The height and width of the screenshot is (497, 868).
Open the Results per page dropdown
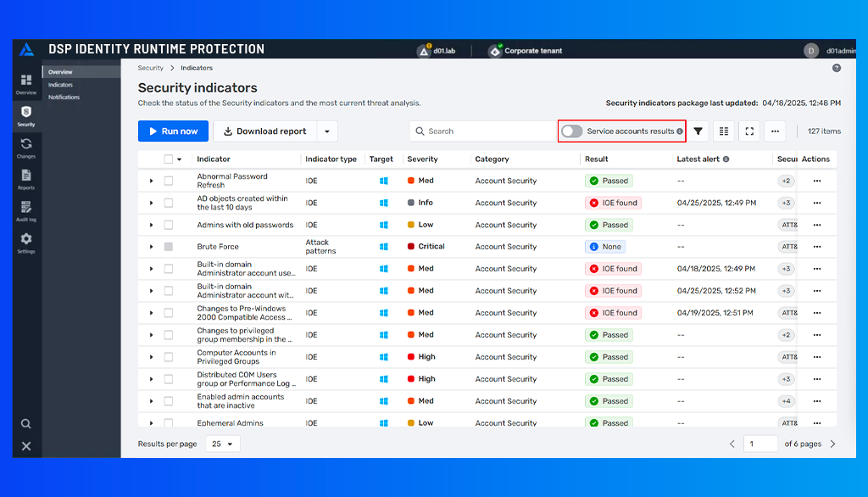point(223,444)
